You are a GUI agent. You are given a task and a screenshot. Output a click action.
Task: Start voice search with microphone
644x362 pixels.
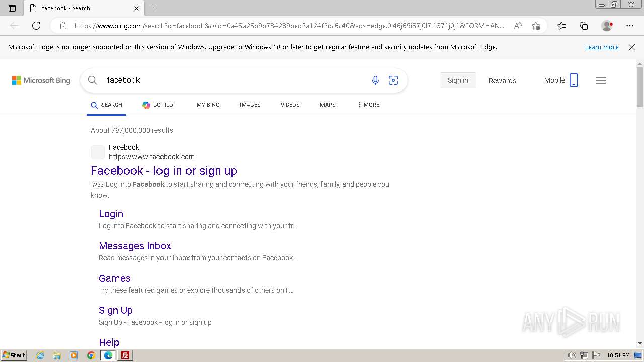pyautogui.click(x=375, y=80)
